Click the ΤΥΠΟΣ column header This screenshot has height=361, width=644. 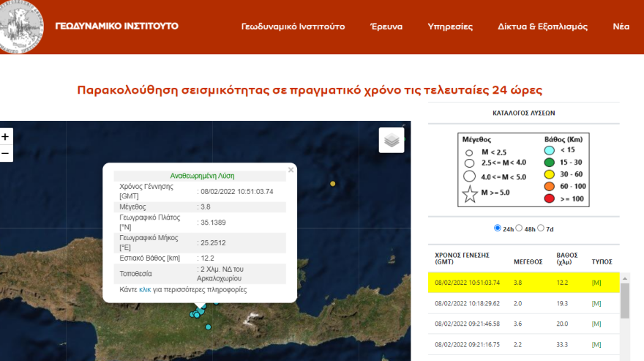(602, 262)
